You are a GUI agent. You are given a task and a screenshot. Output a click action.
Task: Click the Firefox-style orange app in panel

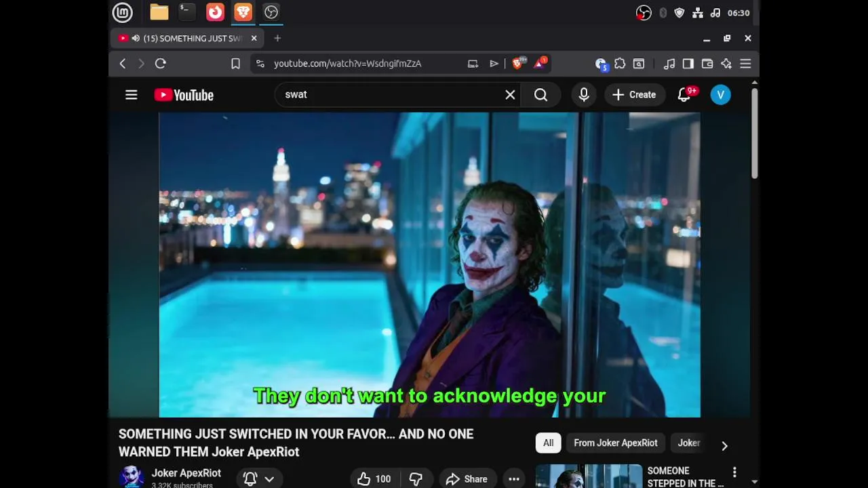click(215, 12)
